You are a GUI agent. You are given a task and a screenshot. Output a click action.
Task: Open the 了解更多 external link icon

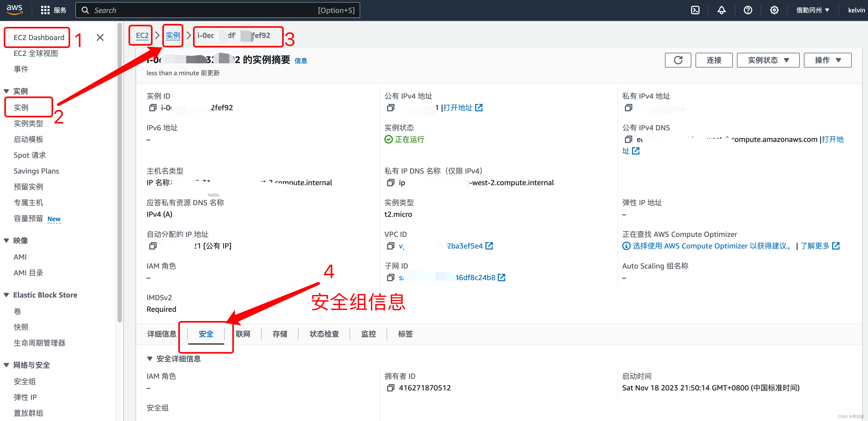pos(836,246)
